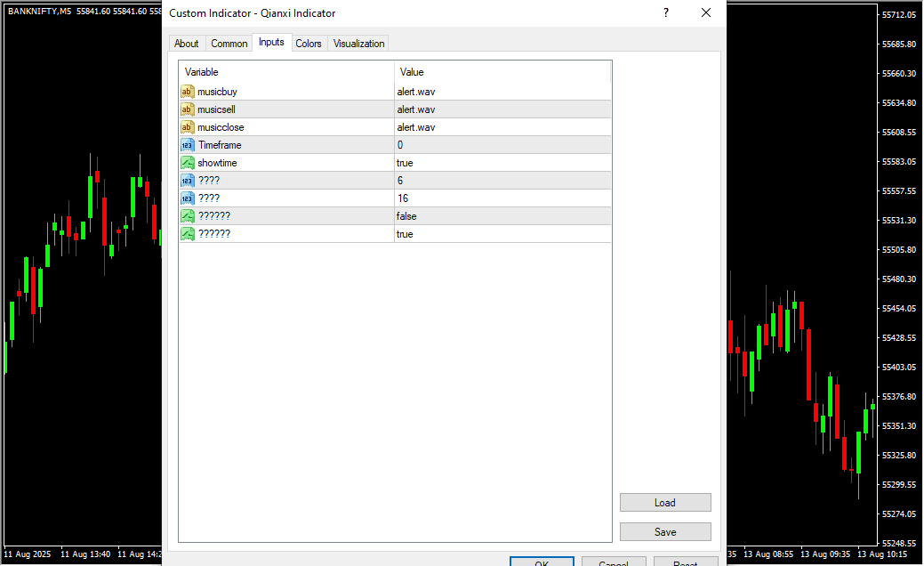The image size is (924, 566).
Task: Go to the Colors tab
Action: pyautogui.click(x=309, y=44)
